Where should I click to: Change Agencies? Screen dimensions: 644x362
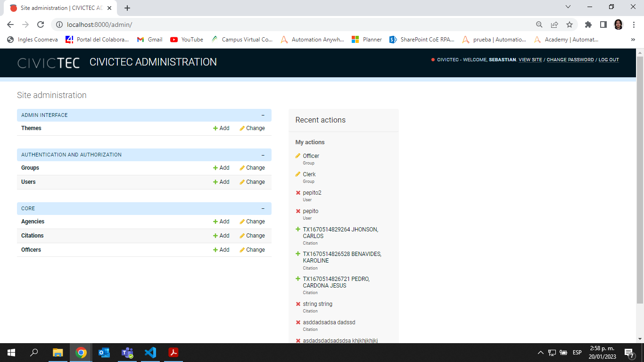252,222
